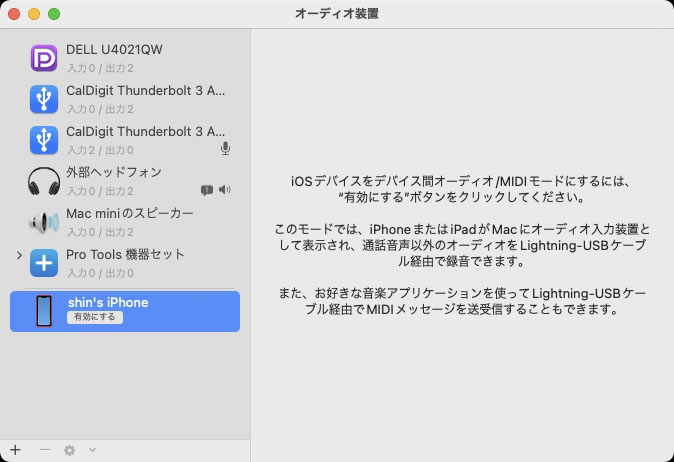The height and width of the screenshot is (462, 674).
Task: Click the オーディオ装置 window title
Action: click(x=337, y=14)
